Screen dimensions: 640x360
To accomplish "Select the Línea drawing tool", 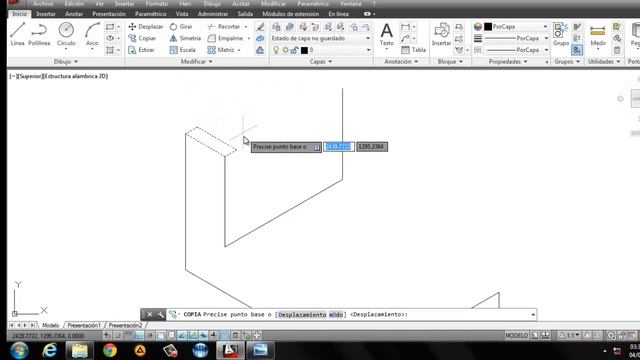I will point(17,33).
